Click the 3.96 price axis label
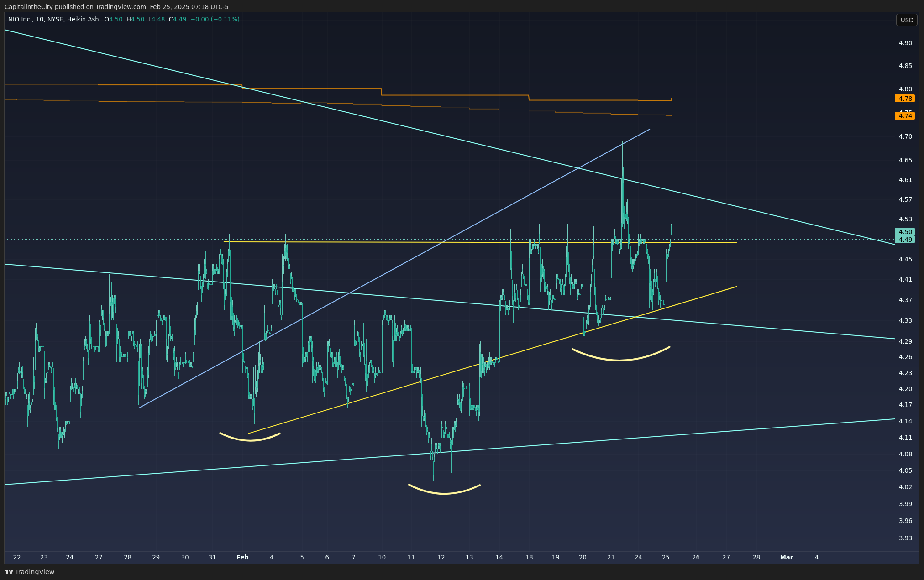 (905, 521)
